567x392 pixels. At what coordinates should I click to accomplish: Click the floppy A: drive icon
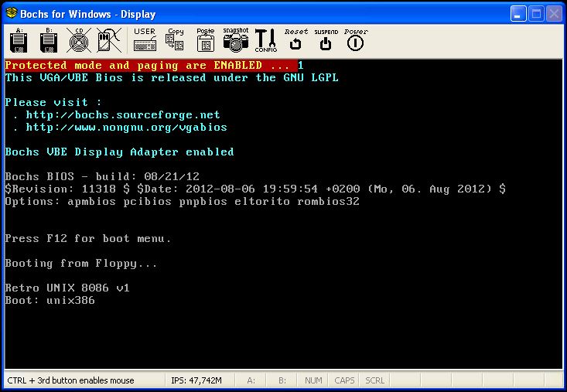19,40
